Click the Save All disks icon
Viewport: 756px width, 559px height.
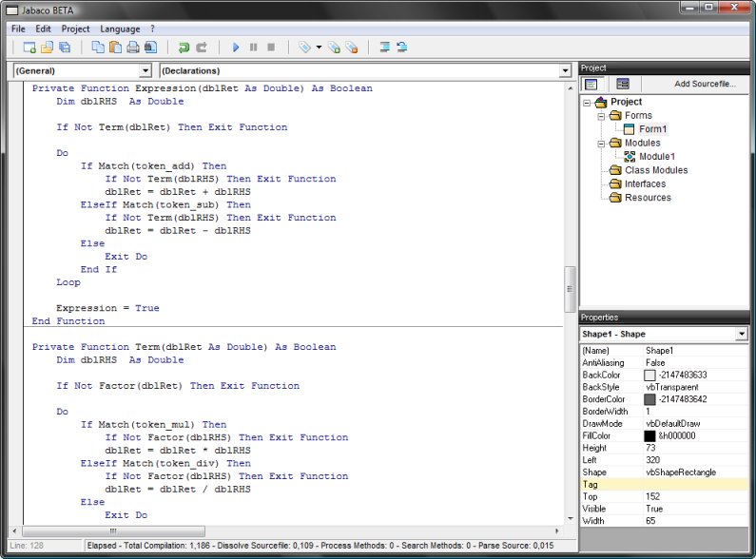[x=64, y=48]
